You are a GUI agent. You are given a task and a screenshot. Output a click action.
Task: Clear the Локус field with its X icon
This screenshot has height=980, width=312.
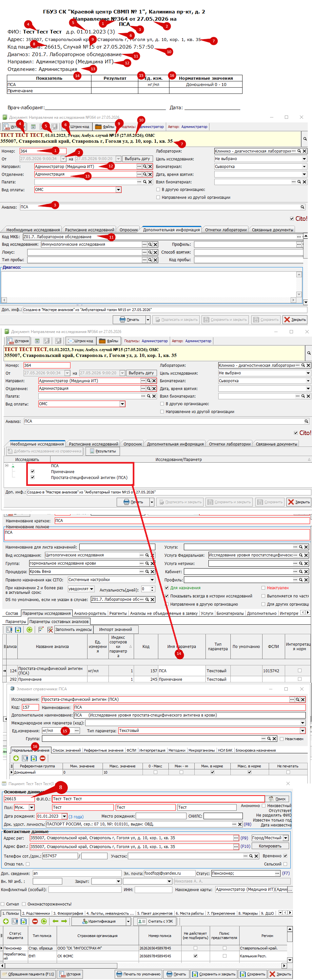[x=155, y=252]
